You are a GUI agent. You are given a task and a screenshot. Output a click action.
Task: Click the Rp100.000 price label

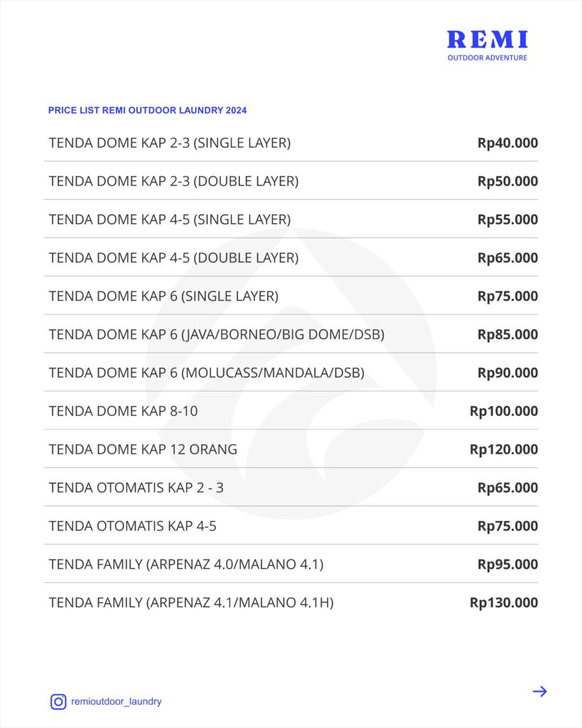click(504, 411)
